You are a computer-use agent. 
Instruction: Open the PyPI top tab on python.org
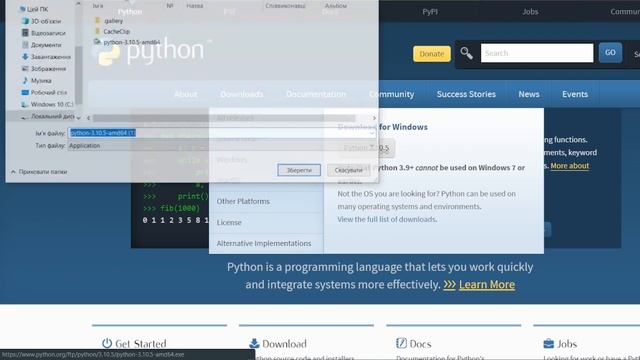[x=430, y=11]
